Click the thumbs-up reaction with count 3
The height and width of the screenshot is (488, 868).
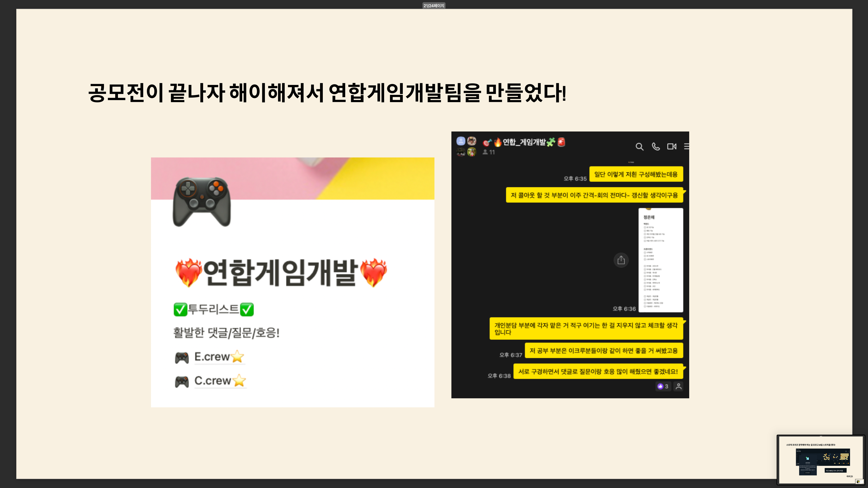(663, 386)
